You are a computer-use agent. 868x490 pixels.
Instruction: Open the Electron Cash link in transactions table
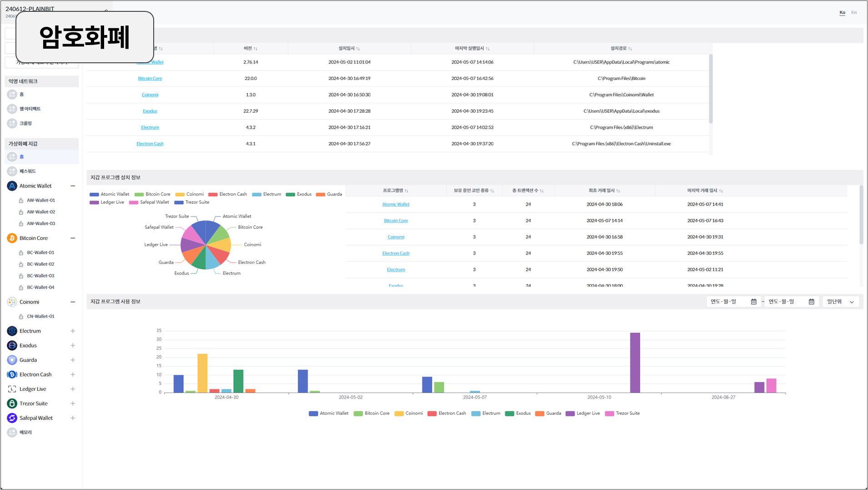coord(396,253)
